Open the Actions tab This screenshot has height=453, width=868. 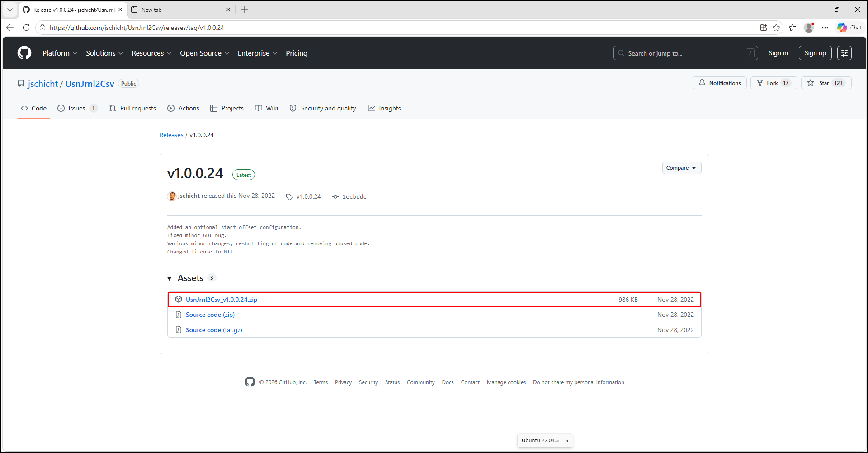[x=183, y=108]
